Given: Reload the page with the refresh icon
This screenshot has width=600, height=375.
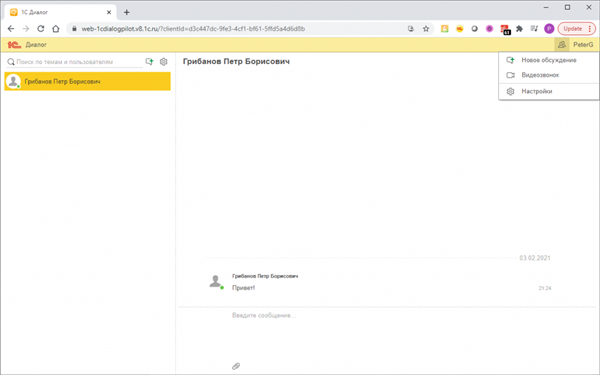Looking at the screenshot, I should tap(41, 29).
